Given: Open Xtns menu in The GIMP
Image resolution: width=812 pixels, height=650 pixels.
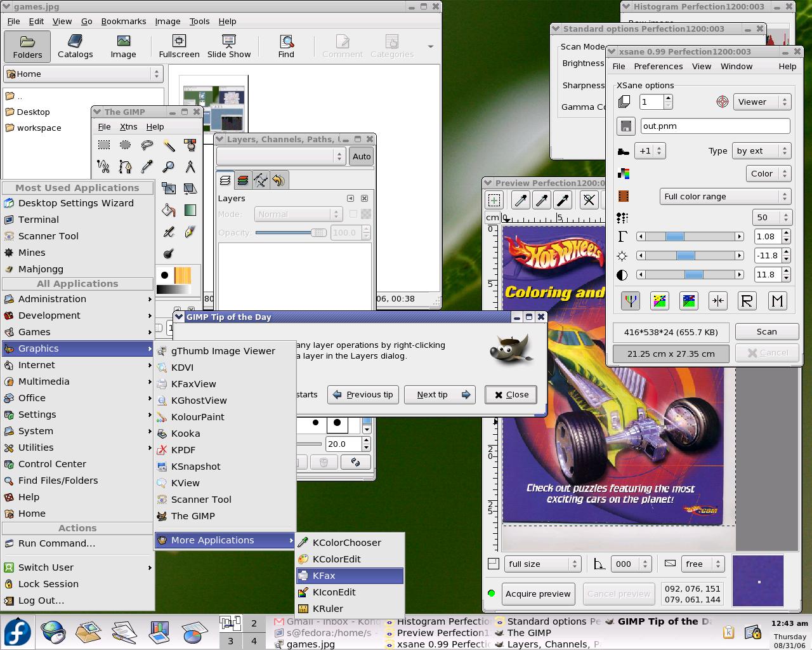Looking at the screenshot, I should tap(128, 126).
